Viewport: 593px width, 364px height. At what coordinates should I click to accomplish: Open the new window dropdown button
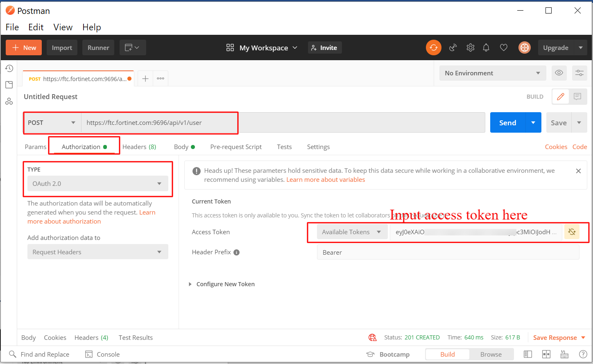[x=132, y=47]
